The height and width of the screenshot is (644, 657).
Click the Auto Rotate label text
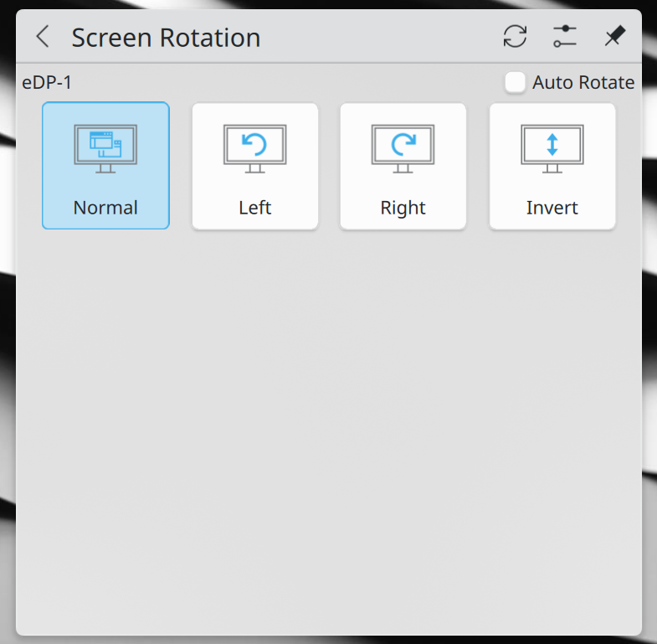pos(583,82)
